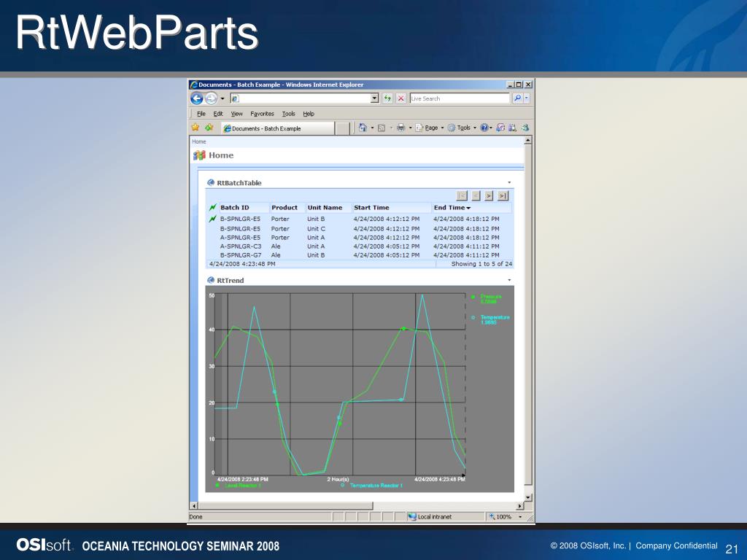Expand the Print options dropdown arrow
Screen dimensions: 747x560
(410, 128)
